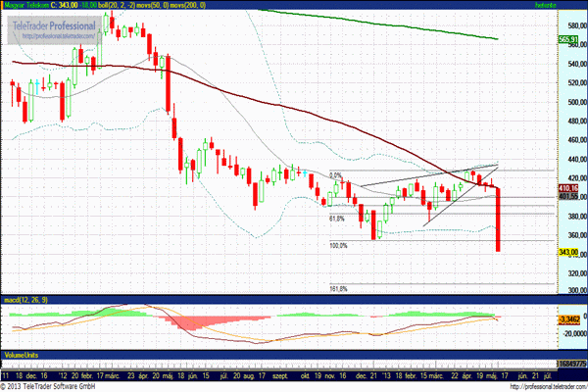Image resolution: width=588 pixels, height=392 pixels.
Task: Select the Fibonacci 61,8% level label
Action: [337, 219]
